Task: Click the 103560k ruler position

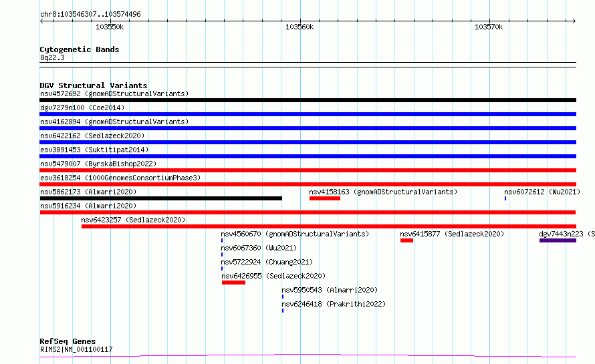Action: tap(300, 27)
